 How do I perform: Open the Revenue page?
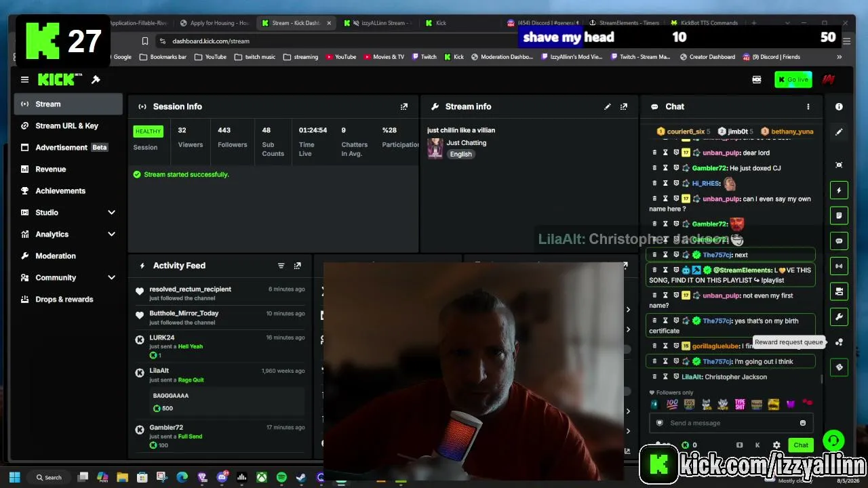[x=68, y=169]
